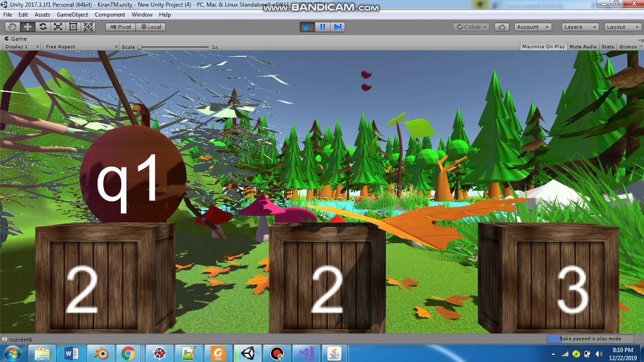Select the Rotate tool
Screen dimensions: 644x362
pyautogui.click(x=43, y=27)
